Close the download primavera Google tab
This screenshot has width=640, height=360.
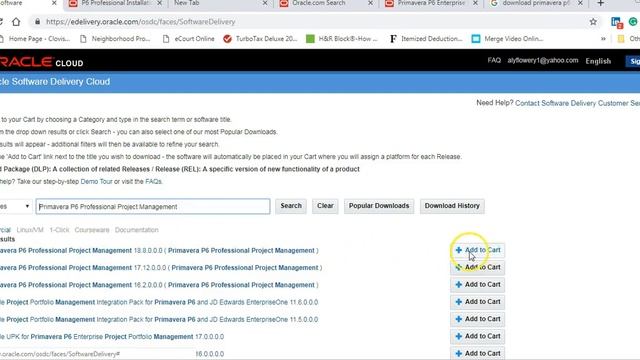(580, 3)
